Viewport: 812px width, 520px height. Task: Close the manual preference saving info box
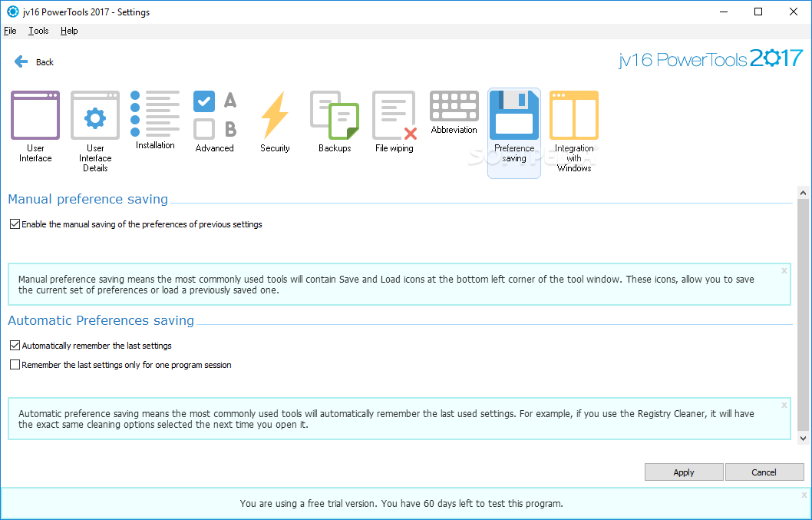(784, 270)
